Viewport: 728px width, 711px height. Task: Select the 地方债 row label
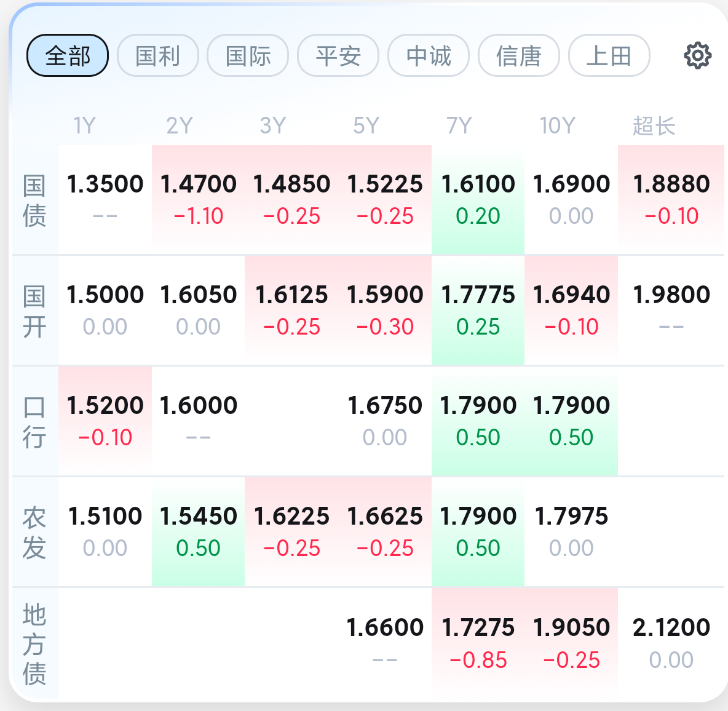(34, 643)
